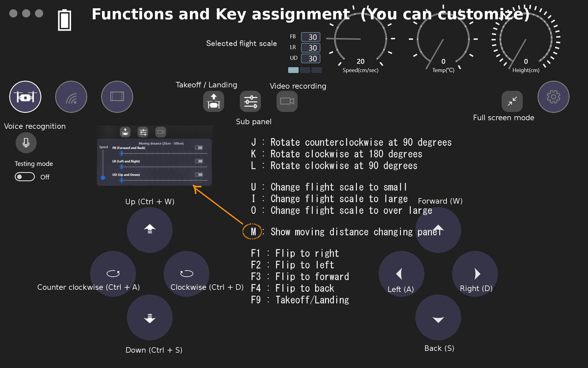Click the UD flight scale value field
The image size is (588, 368).
pos(311,59)
